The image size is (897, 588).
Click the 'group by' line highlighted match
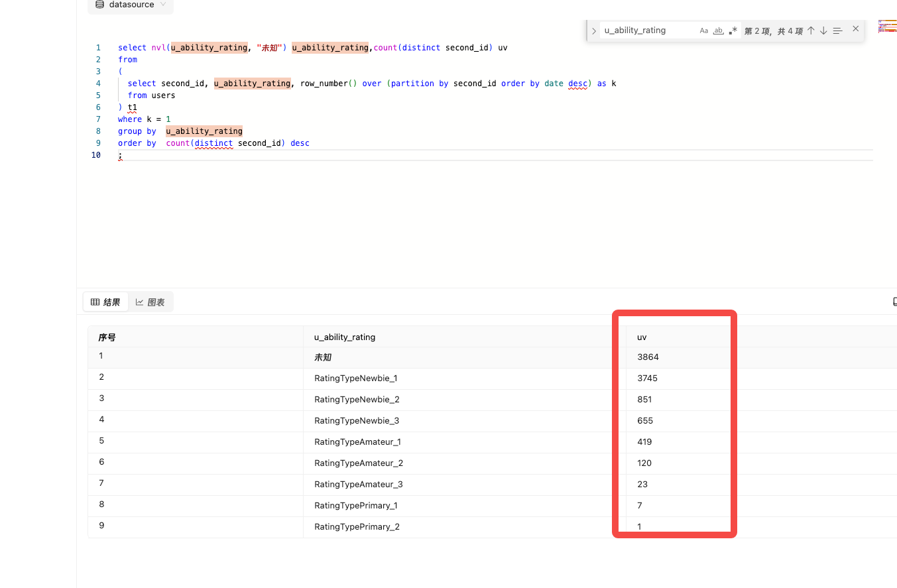point(204,131)
